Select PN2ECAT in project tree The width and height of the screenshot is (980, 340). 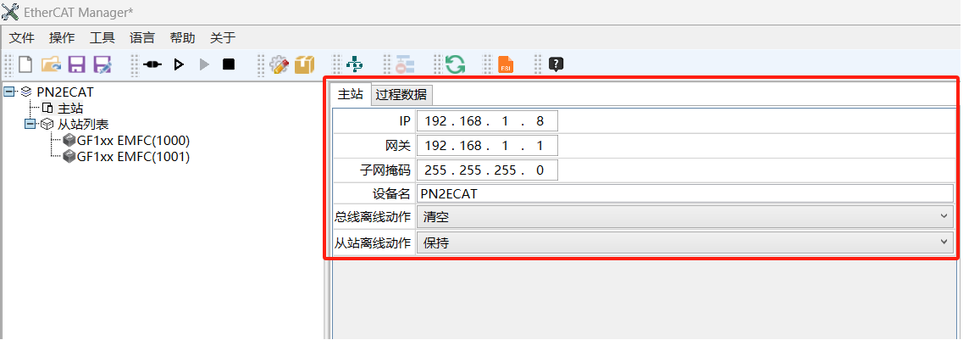pyautogui.click(x=65, y=92)
